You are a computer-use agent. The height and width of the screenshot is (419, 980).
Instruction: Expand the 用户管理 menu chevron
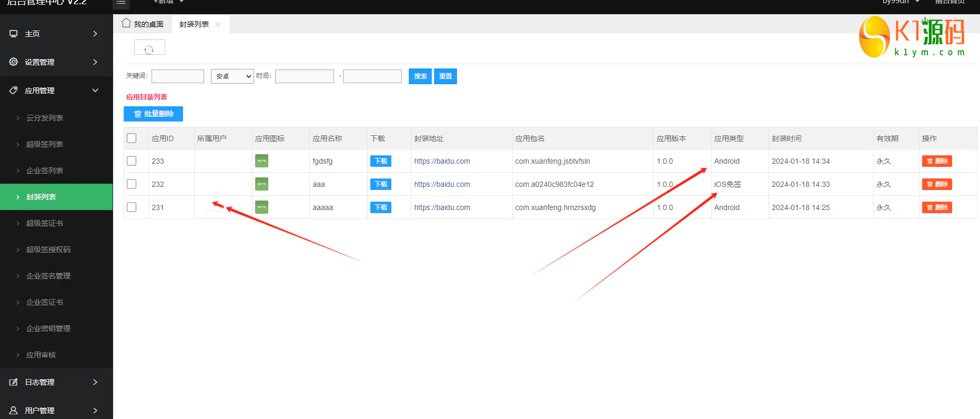click(95, 411)
